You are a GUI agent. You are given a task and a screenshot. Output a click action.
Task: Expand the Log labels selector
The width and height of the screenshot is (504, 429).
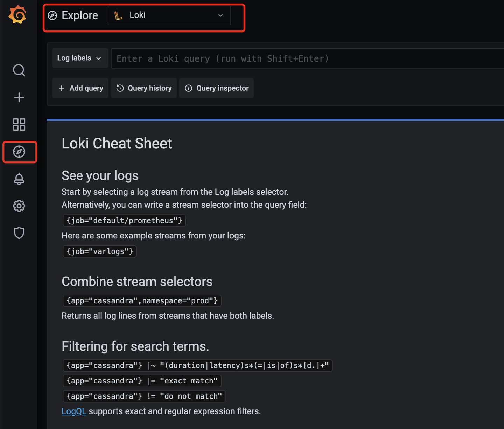[x=80, y=58]
